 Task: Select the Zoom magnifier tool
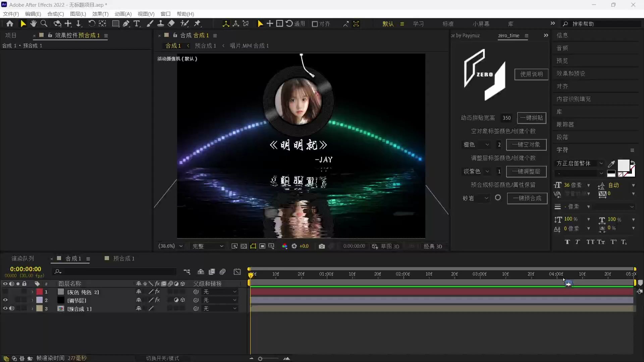coord(44,24)
